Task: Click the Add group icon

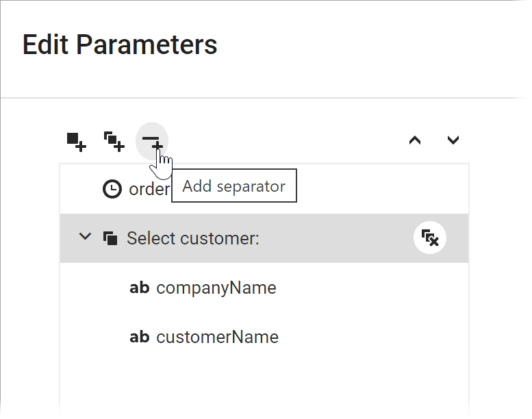Action: pos(114,141)
